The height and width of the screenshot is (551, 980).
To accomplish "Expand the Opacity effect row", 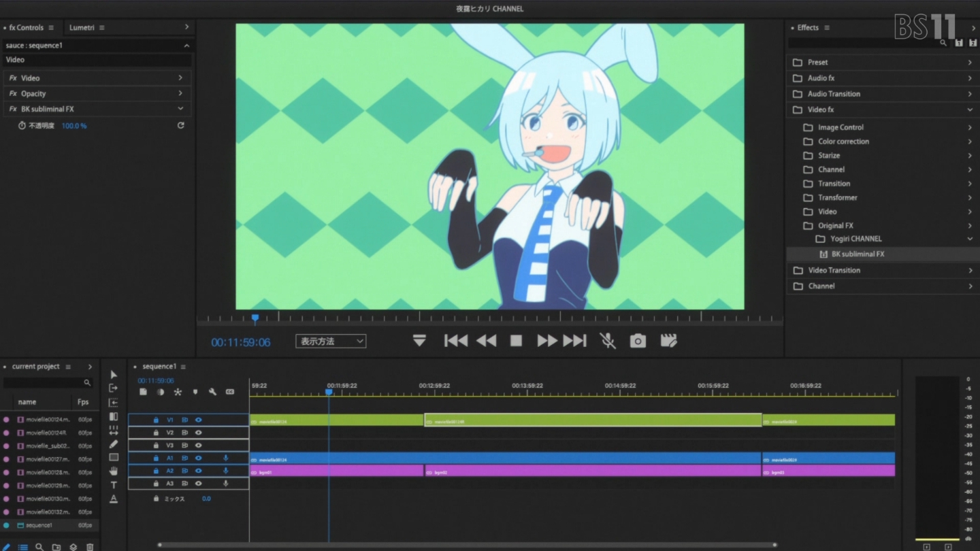I will (180, 93).
